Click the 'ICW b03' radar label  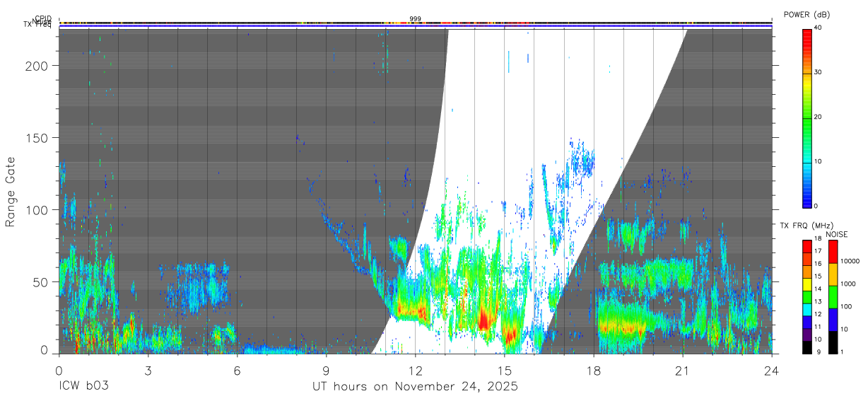point(84,387)
